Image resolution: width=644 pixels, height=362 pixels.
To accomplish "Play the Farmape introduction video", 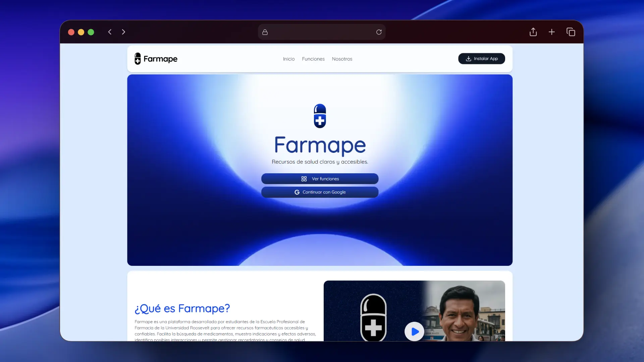I will [x=414, y=331].
